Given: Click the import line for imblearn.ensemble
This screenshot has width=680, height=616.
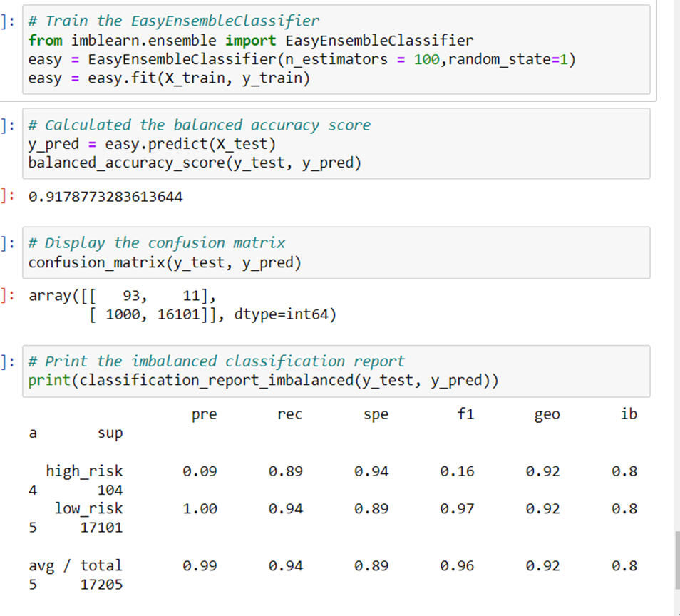Looking at the screenshot, I should click(251, 41).
